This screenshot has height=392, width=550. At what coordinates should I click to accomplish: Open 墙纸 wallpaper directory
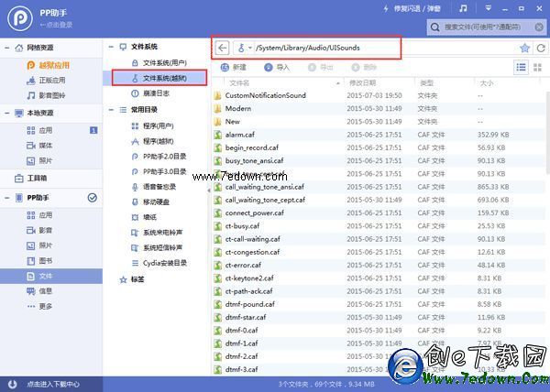pyautogui.click(x=144, y=217)
